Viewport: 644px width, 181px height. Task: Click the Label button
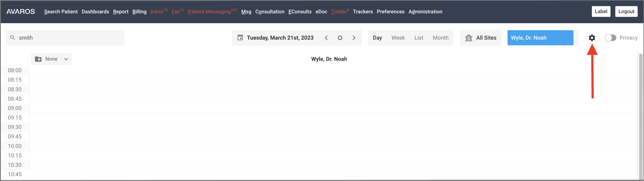[x=601, y=11]
